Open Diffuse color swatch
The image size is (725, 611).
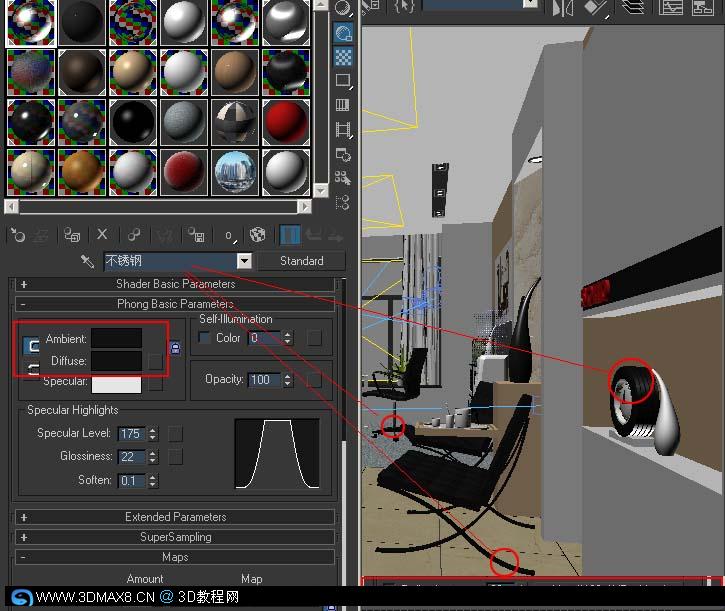tap(117, 361)
